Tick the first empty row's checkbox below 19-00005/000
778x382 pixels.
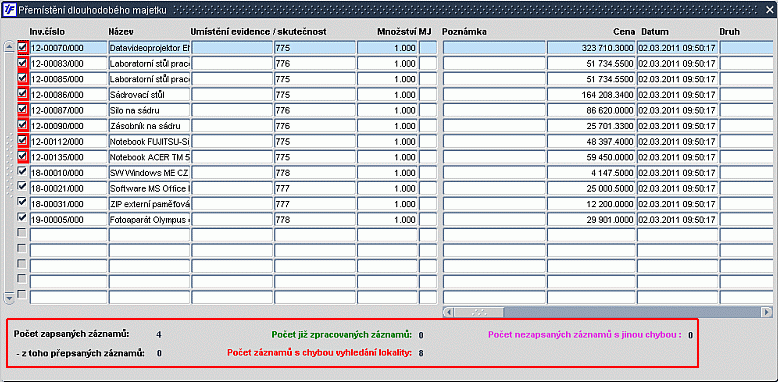point(22,233)
